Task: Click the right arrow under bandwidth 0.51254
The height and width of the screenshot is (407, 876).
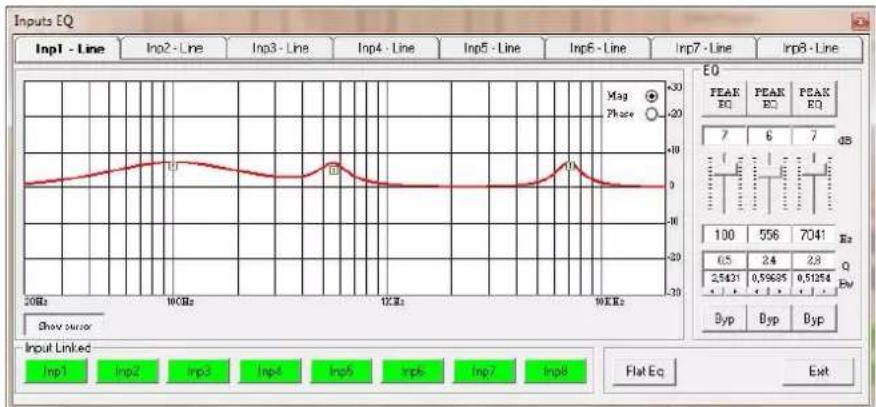Action: click(823, 291)
